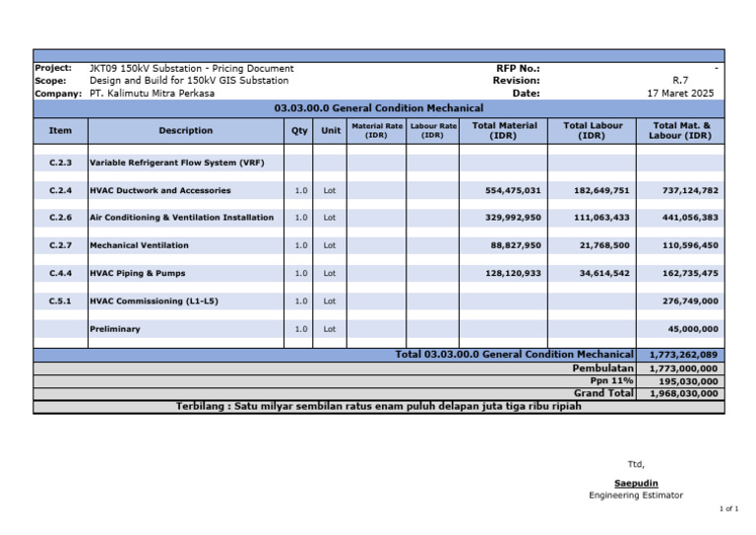Viewport: 756px width, 535px height.
Task: Click the 'Ttd,' signature label
Action: pos(636,465)
